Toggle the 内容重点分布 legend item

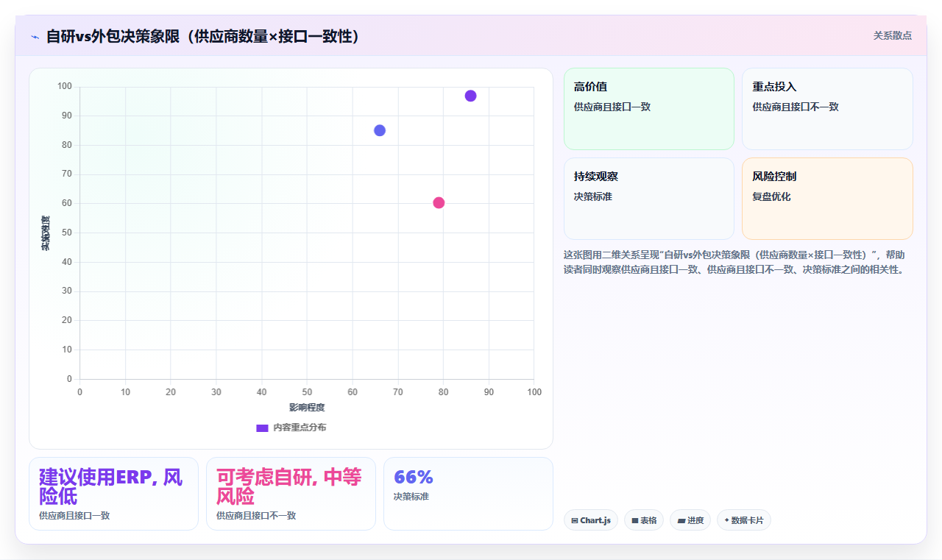point(291,428)
